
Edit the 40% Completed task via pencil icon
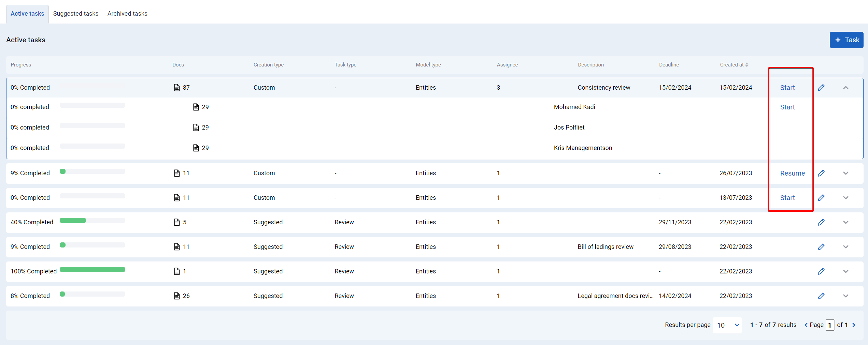[821, 222]
